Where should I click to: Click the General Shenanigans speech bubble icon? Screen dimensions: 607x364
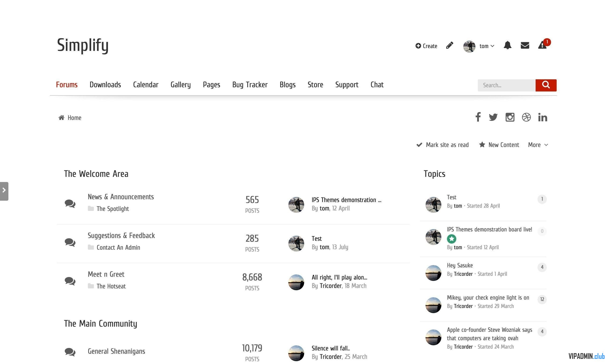click(70, 352)
